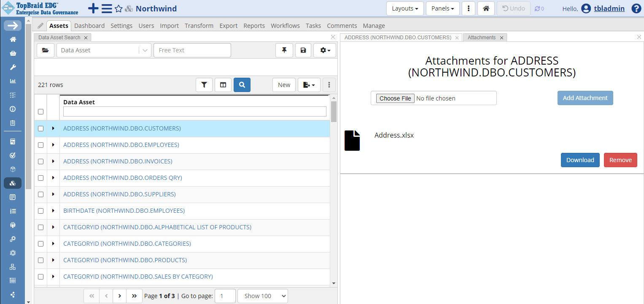Tick the BIRTHDATE (NORTHWIND.DBO.EMPLOYEES) checkbox
Screen dimensions: 644x304
pos(41,211)
